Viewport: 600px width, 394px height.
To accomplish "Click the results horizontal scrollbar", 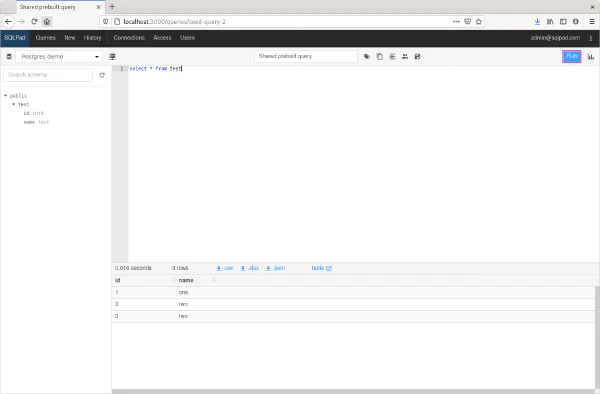I will coord(354,392).
